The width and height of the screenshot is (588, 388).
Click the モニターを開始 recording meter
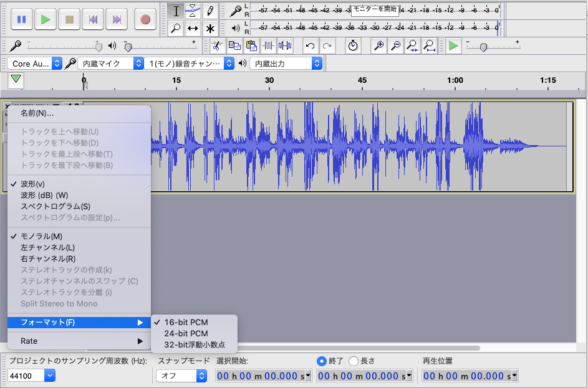click(375, 10)
